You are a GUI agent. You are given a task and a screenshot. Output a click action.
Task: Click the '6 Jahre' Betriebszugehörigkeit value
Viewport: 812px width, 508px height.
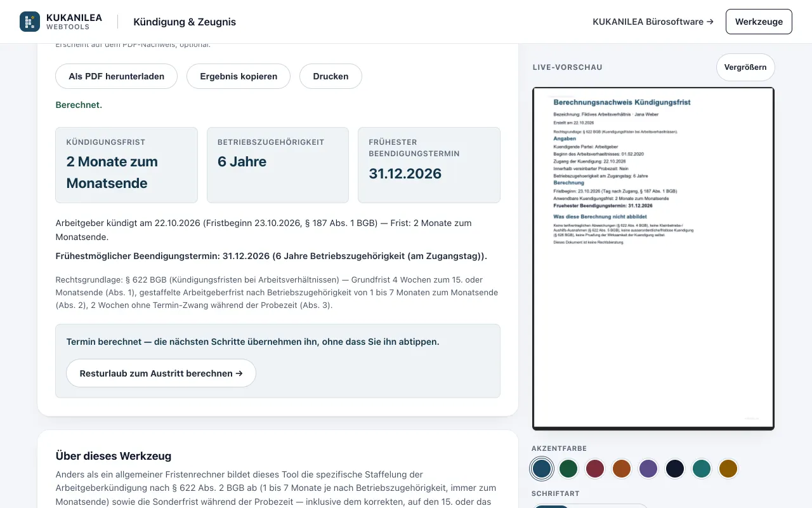tap(242, 161)
